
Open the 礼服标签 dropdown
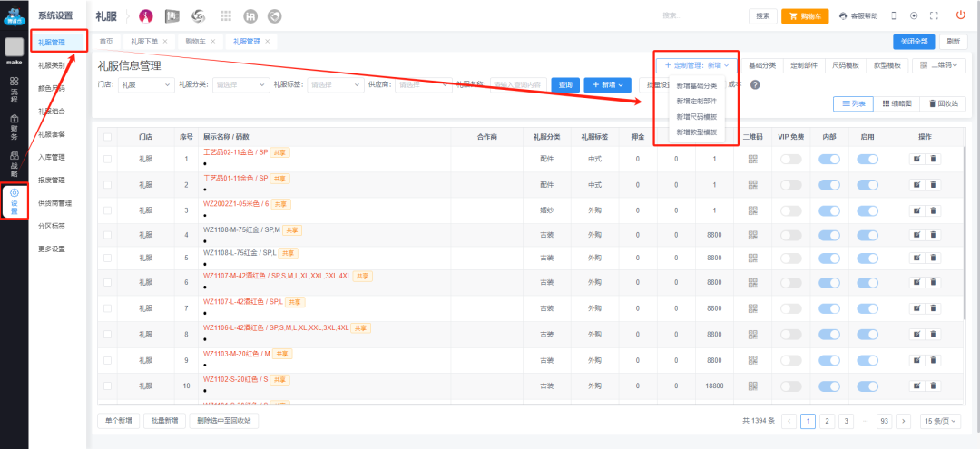(335, 85)
